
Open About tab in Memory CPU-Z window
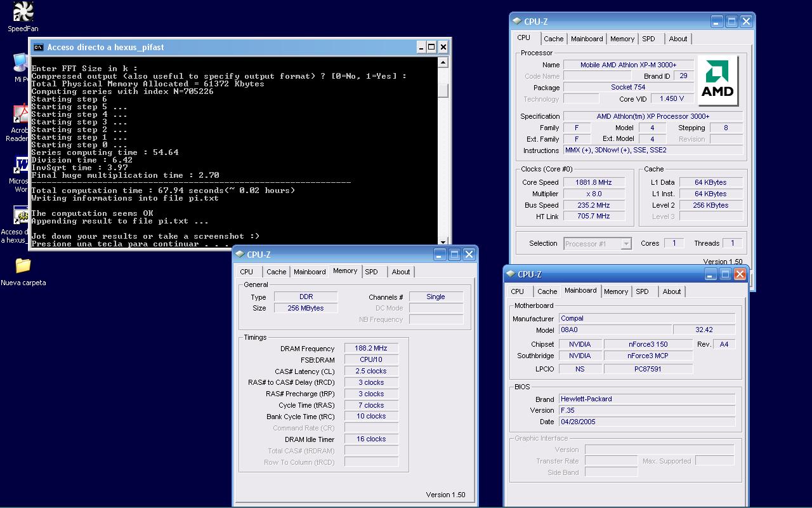tap(401, 272)
